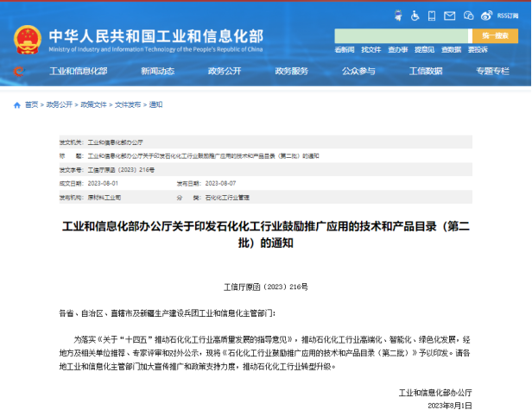This screenshot has width=532, height=410.
Task: Go to 政策文件 in the breadcrumb
Action: pos(93,104)
